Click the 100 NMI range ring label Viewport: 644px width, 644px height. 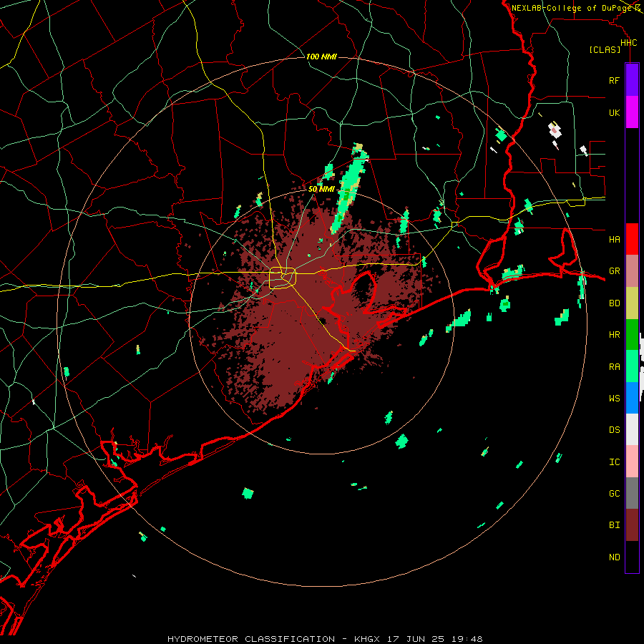point(321,57)
